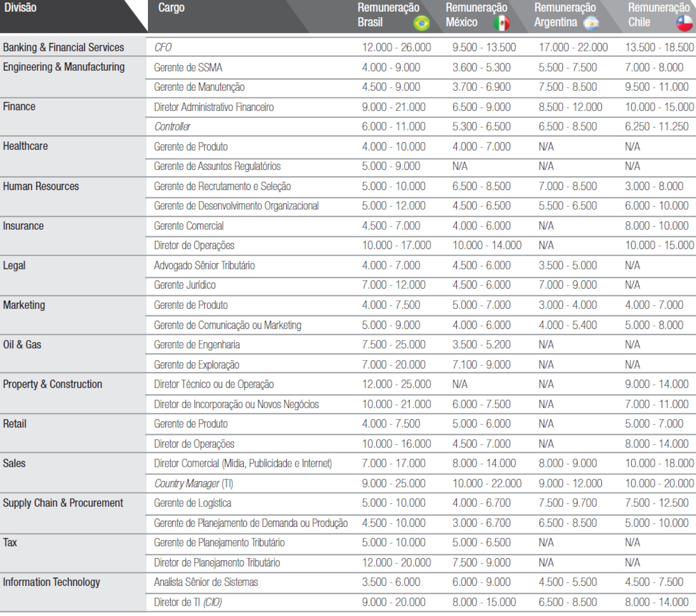
Task: Select Country Manager Mexico 10.000 - 22.000
Action: tap(487, 483)
